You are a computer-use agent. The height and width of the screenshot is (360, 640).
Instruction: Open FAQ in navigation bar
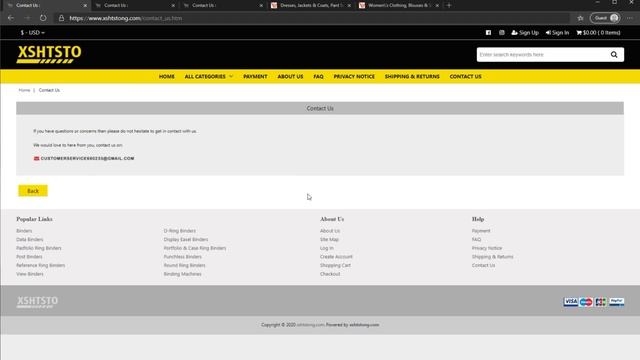[x=318, y=76]
